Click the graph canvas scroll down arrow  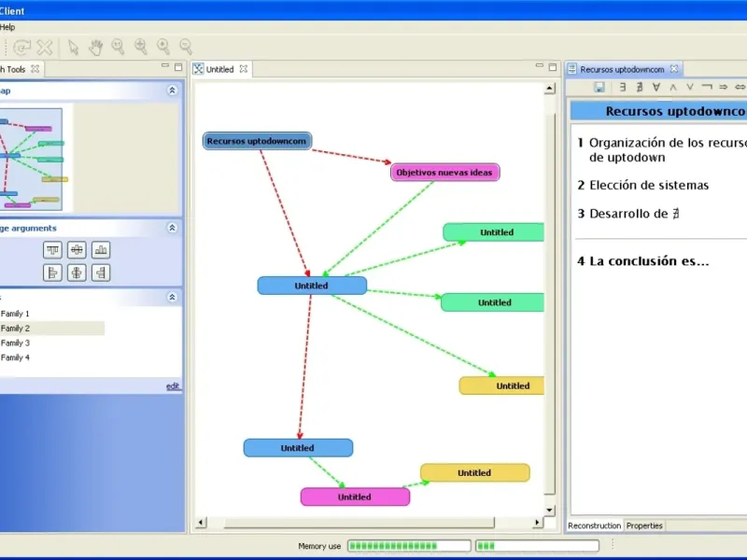549,510
